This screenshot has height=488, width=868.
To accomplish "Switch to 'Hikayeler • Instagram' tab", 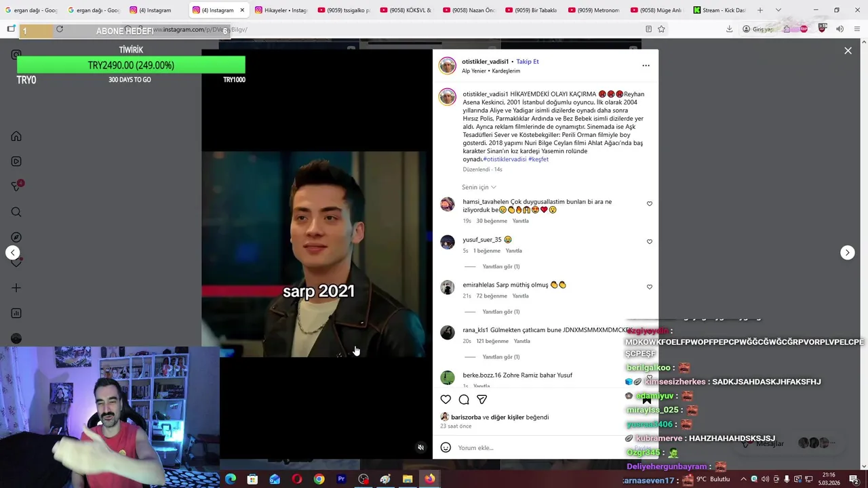I will pyautogui.click(x=281, y=10).
